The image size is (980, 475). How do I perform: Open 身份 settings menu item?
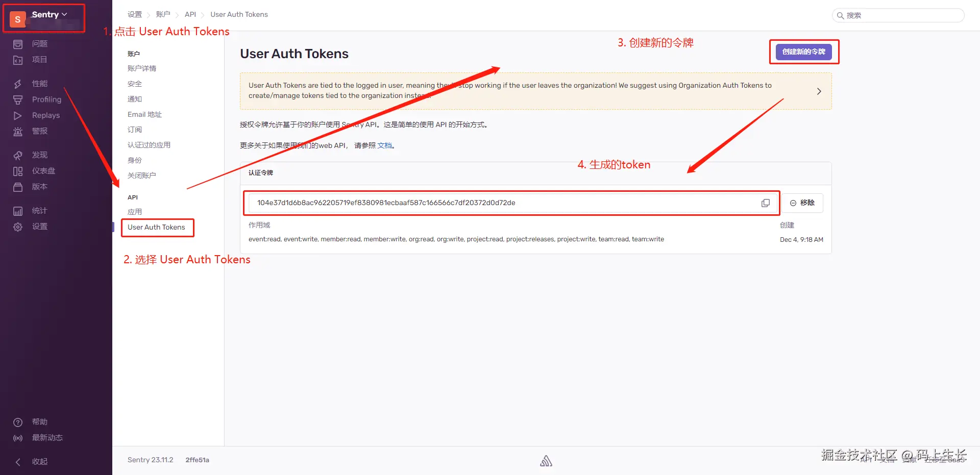pos(135,160)
